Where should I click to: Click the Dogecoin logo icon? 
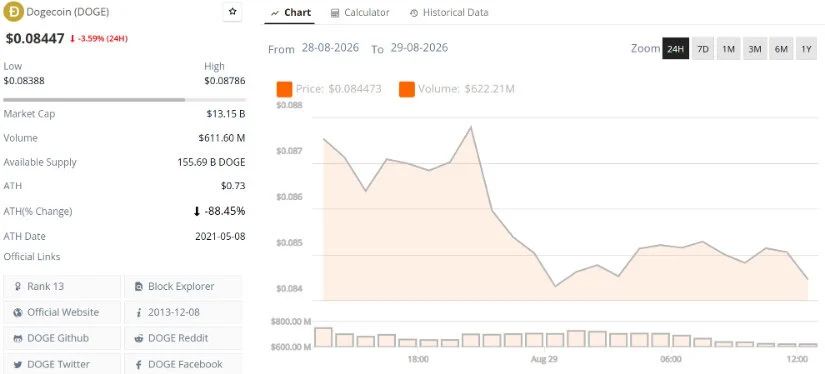tap(13, 12)
